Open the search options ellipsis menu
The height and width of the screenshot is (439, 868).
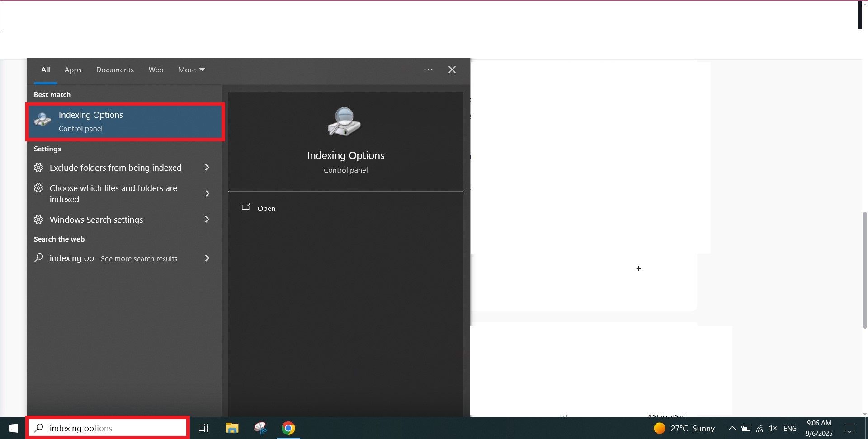(x=428, y=70)
